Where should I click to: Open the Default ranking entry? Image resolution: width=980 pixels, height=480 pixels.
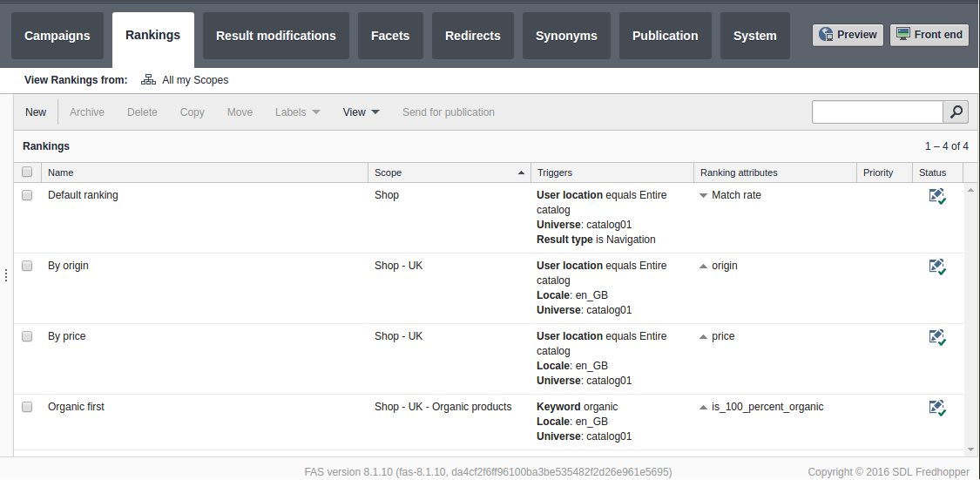[83, 195]
